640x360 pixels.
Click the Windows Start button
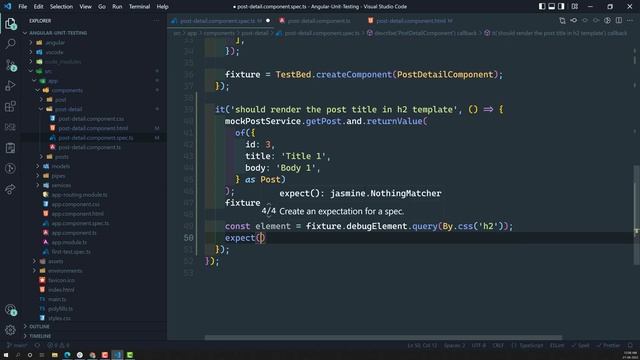[x=6, y=355]
